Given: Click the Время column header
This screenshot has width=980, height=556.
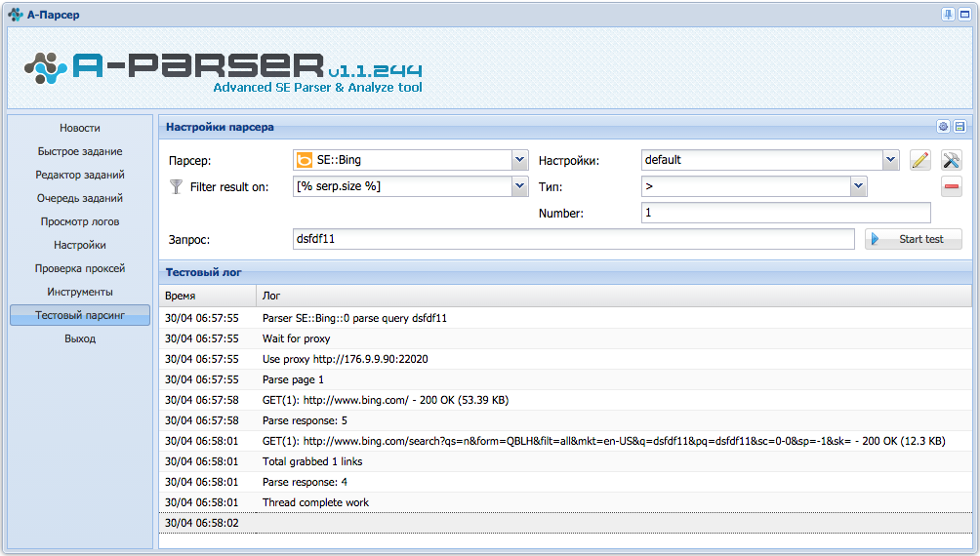Looking at the screenshot, I should (x=208, y=296).
